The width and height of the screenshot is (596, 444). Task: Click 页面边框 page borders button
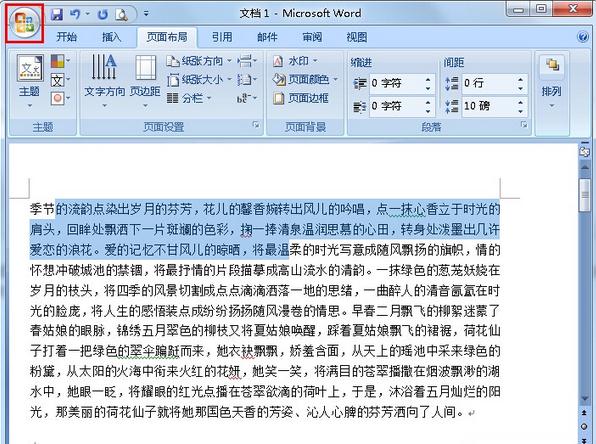tap(300, 98)
